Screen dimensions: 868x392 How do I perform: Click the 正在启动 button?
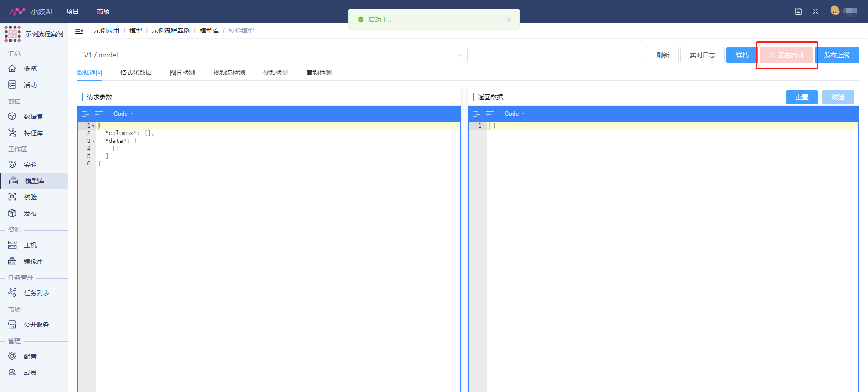(787, 55)
